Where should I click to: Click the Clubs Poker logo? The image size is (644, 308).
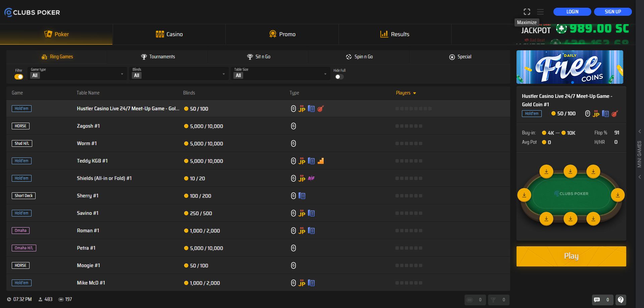pyautogui.click(x=32, y=12)
